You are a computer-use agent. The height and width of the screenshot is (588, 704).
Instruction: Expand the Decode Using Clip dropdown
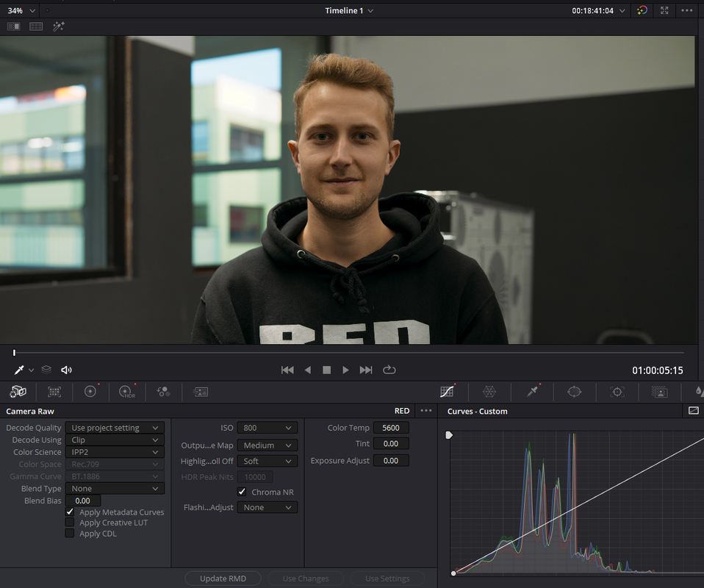[115, 440]
